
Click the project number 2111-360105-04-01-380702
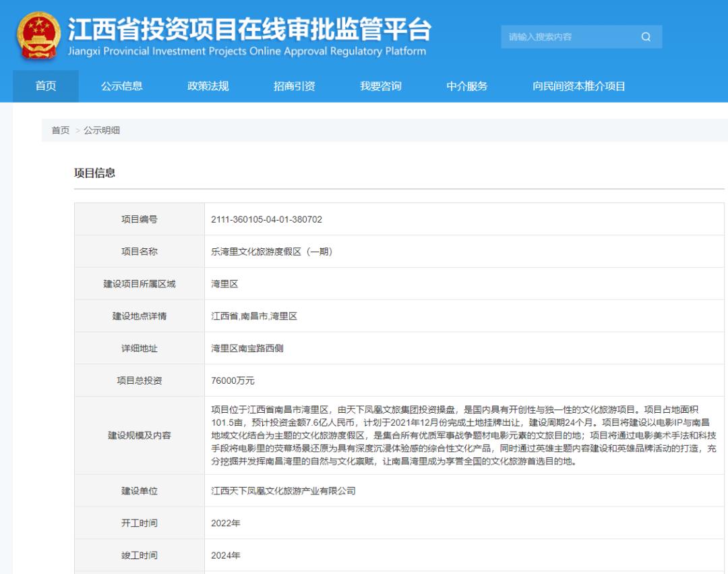point(267,219)
